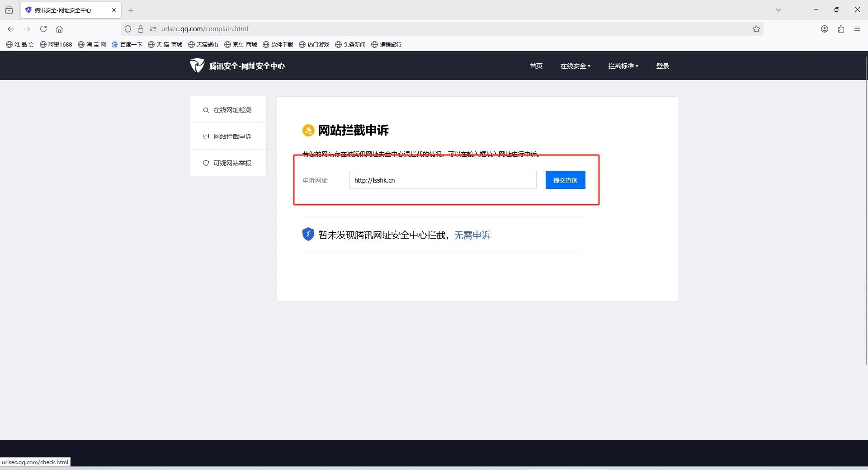Image resolution: width=868 pixels, height=470 pixels.
Task: Open the 天猫-商城 bookmark
Action: click(165, 44)
